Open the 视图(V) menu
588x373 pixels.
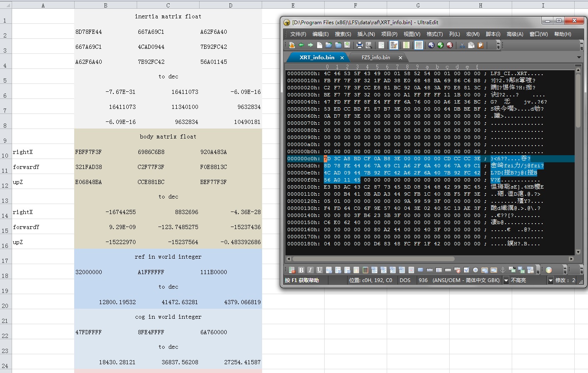click(x=412, y=34)
